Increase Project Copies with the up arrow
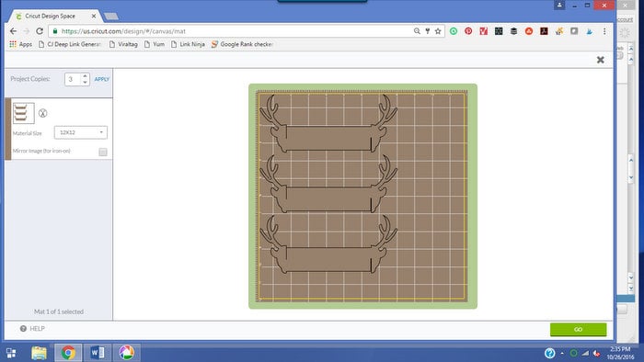The height and width of the screenshot is (362, 644). tap(85, 76)
